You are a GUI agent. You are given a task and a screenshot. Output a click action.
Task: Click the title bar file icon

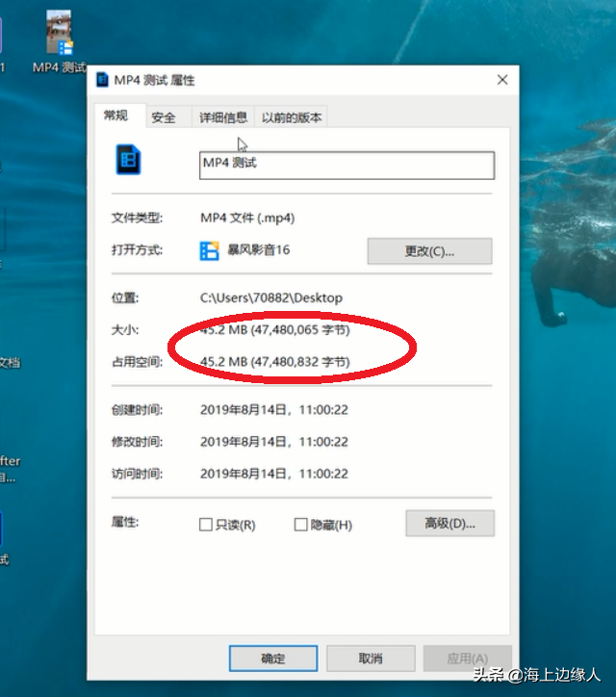pos(102,80)
